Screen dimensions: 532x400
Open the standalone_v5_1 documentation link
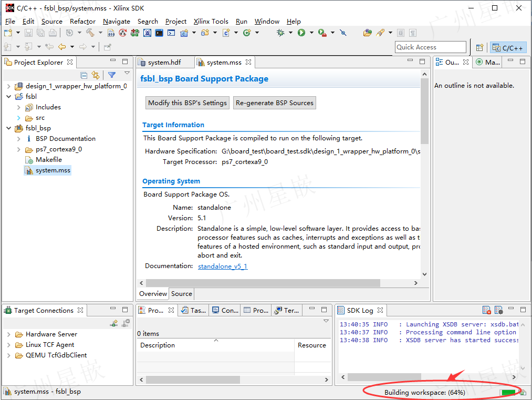click(x=223, y=266)
